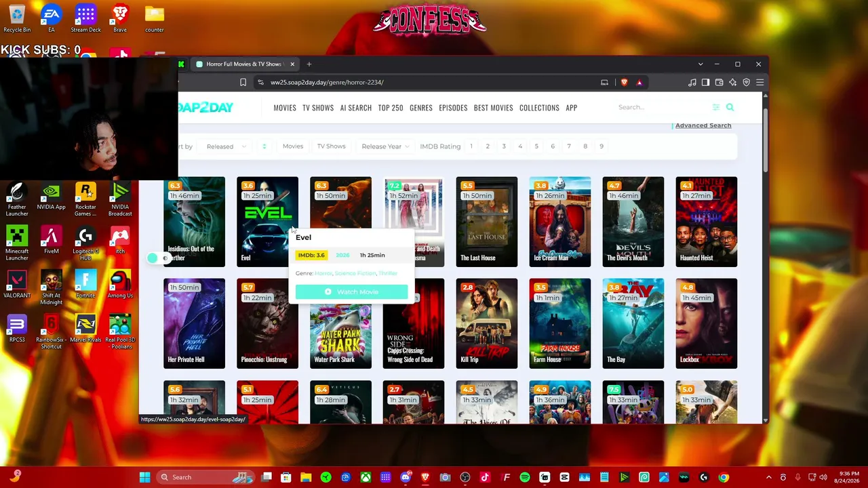Launch Minecraft Launcher from the desktop
This screenshot has width=868, height=488.
(17, 244)
